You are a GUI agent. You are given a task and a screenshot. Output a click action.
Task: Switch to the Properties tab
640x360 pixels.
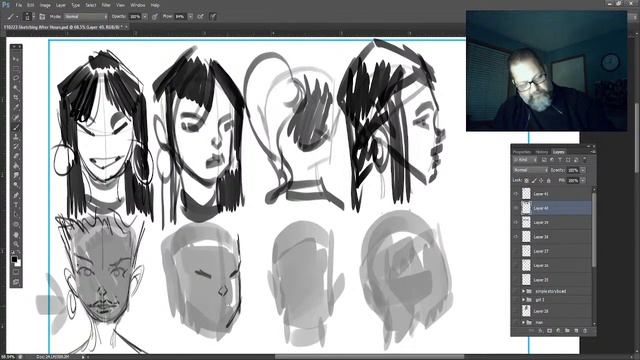[522, 152]
